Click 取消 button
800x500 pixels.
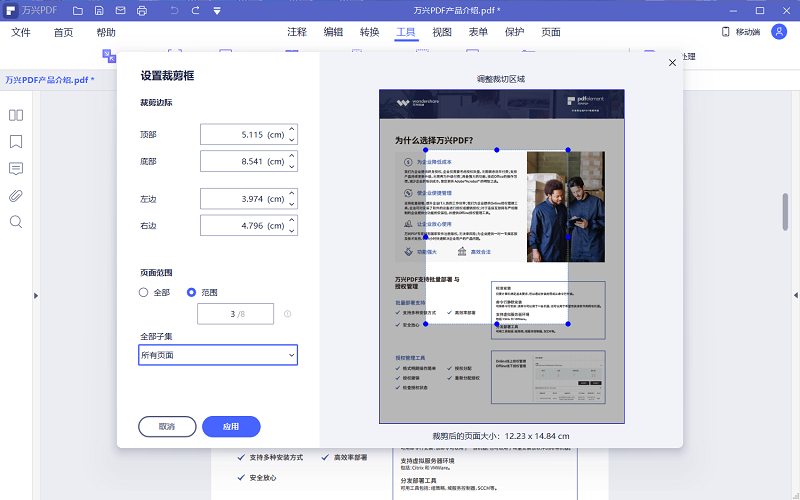(167, 427)
